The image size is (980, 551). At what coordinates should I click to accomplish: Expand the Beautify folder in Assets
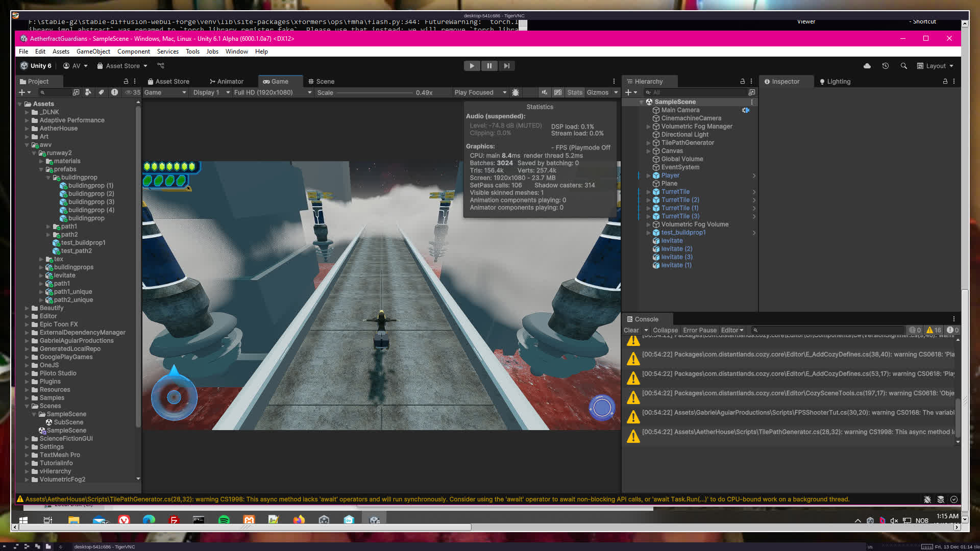[x=27, y=308]
